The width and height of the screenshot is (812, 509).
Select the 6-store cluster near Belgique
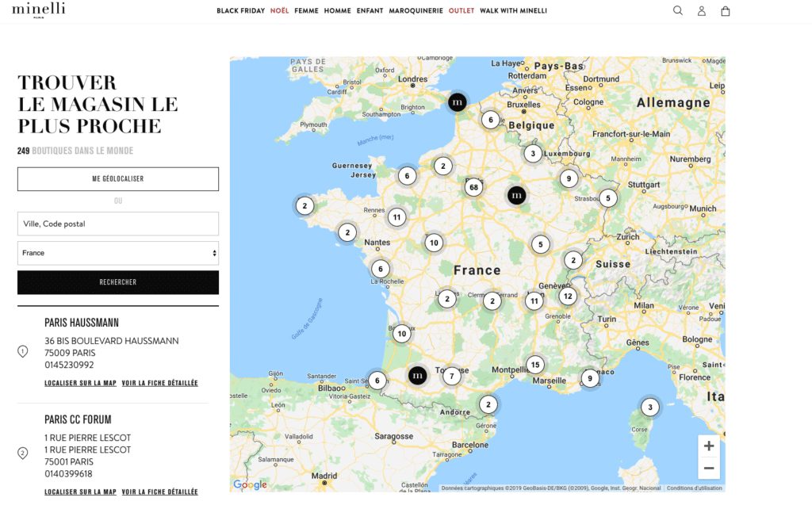(x=490, y=120)
